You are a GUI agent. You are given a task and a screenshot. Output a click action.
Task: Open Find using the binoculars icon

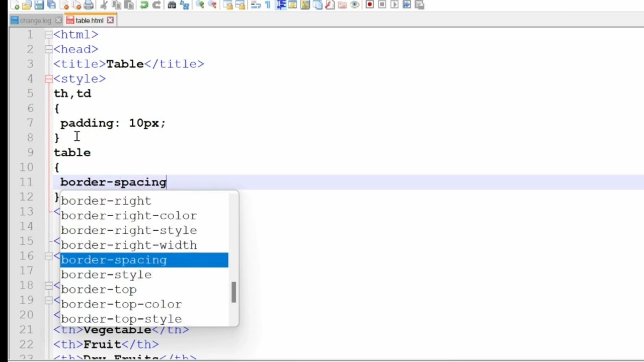pos(172,5)
